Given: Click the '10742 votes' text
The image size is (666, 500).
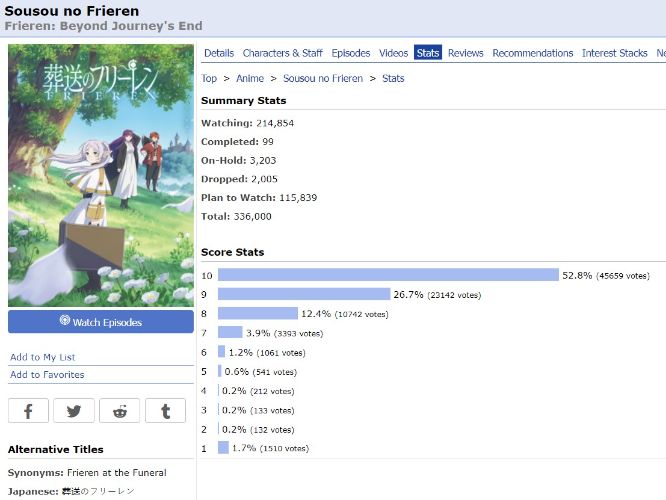Looking at the screenshot, I should point(361,314).
